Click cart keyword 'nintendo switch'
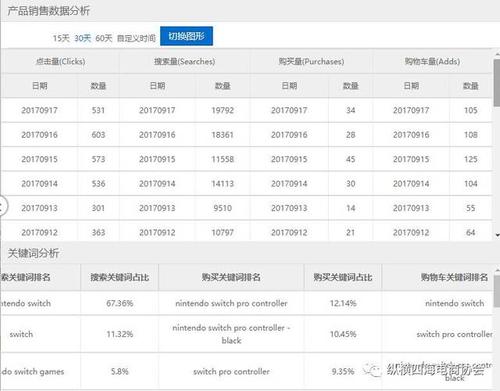Image resolution: width=500 pixels, height=391 pixels. tap(455, 303)
